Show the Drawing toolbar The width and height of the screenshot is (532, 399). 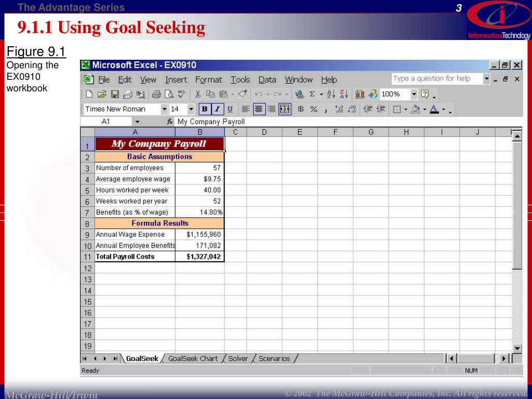click(373, 95)
